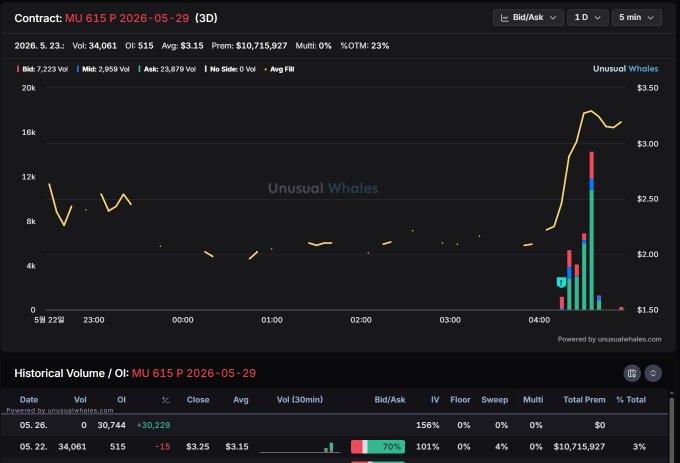
Task: Sort by the Vol (30min) column header
Action: coord(300,400)
